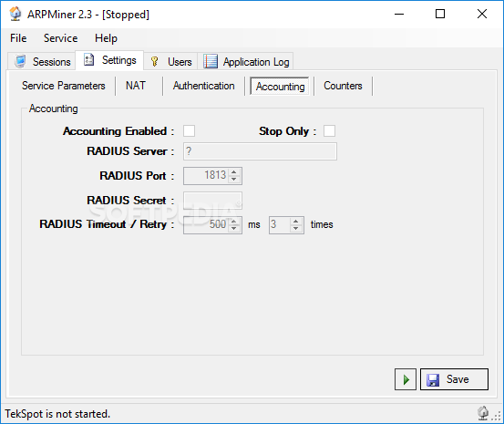504x424 pixels.
Task: Start the service with green play button
Action: coord(406,379)
